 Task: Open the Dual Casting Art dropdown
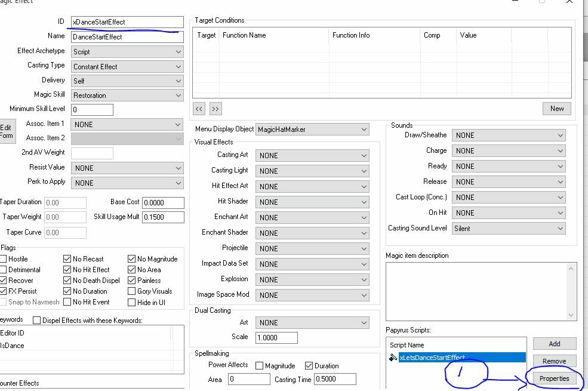tap(312, 323)
